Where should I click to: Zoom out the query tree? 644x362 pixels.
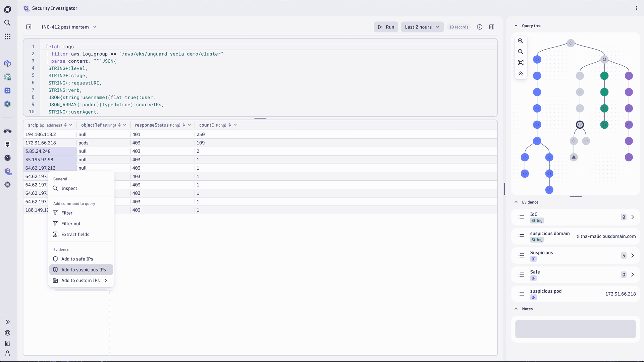(x=521, y=52)
